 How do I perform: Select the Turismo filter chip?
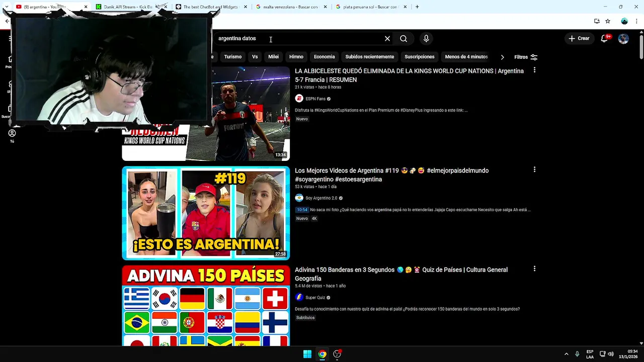tap(233, 57)
